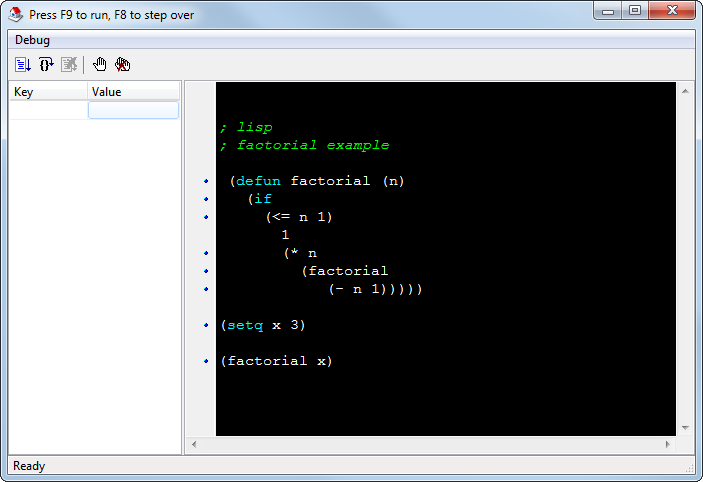Click the hand breakpoint toggle icon

(100, 65)
